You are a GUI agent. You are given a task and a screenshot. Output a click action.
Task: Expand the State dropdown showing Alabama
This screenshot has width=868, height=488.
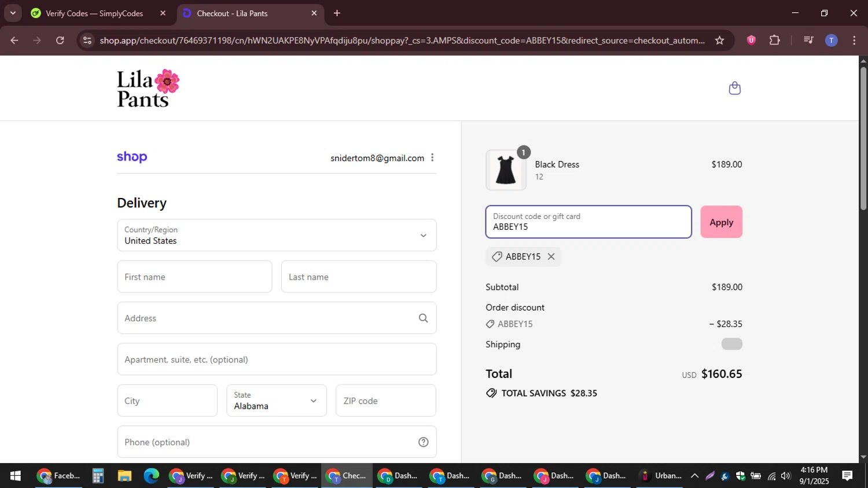(277, 401)
